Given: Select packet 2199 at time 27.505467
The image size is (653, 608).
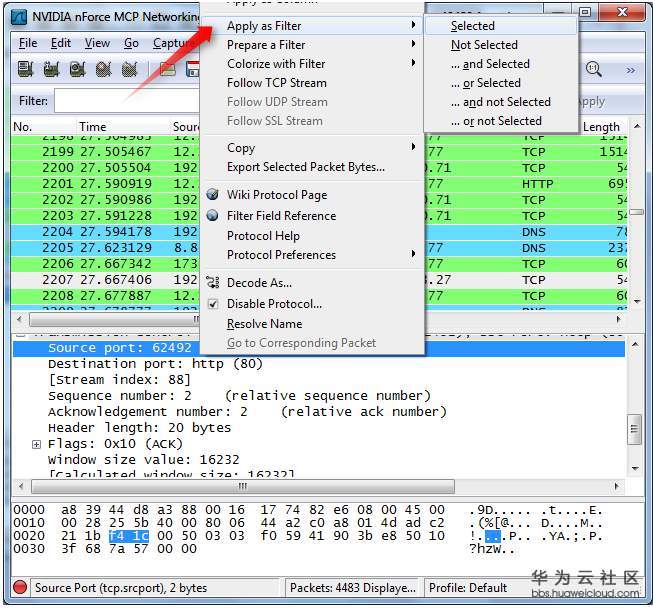Looking at the screenshot, I should [x=319, y=152].
